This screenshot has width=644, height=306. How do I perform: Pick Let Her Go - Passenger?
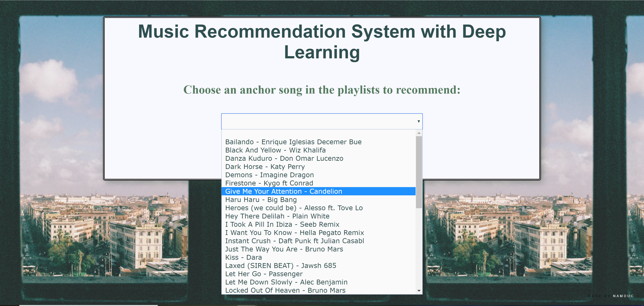tap(263, 274)
